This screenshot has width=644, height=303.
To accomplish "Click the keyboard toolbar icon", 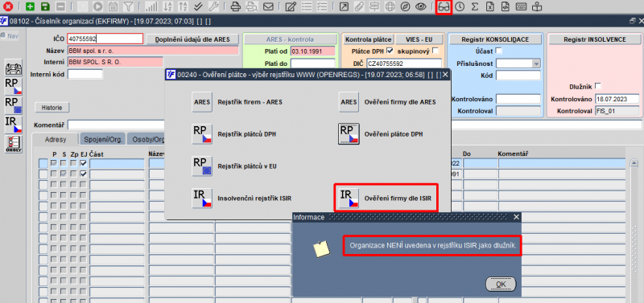I will point(521,6).
